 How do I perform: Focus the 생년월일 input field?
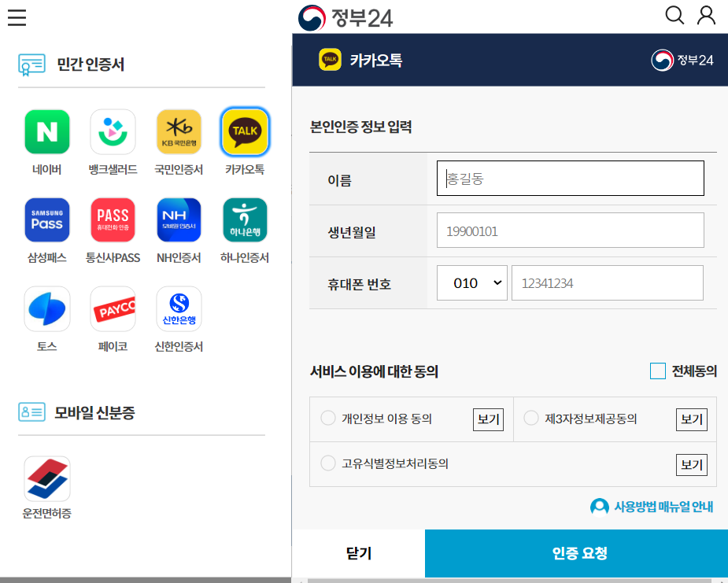570,231
